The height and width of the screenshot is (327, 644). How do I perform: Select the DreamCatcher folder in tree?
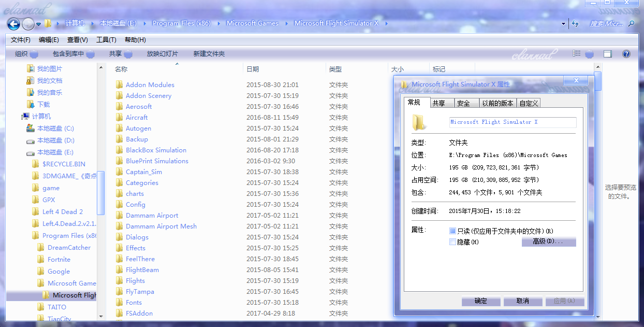(69, 247)
